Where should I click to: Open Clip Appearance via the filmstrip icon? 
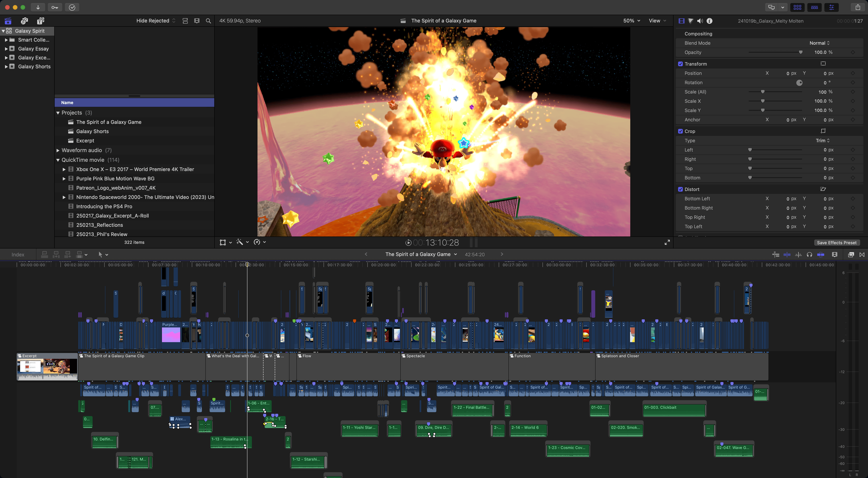[835, 255]
